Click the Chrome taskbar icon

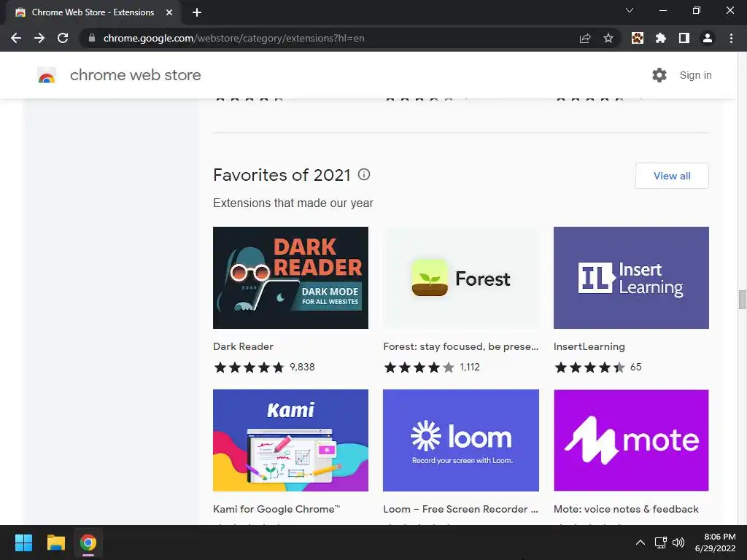coord(88,542)
